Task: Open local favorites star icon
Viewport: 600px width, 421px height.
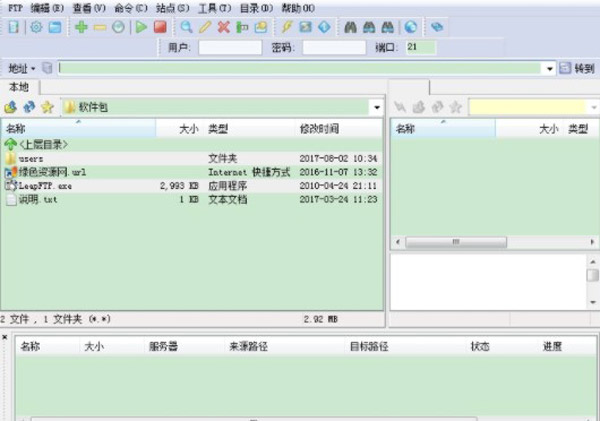Action: tap(47, 107)
